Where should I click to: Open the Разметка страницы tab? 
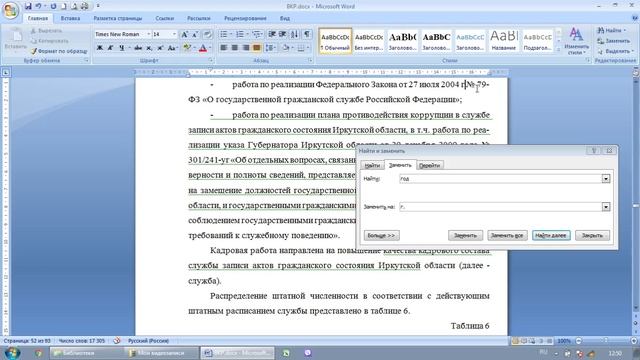click(118, 18)
